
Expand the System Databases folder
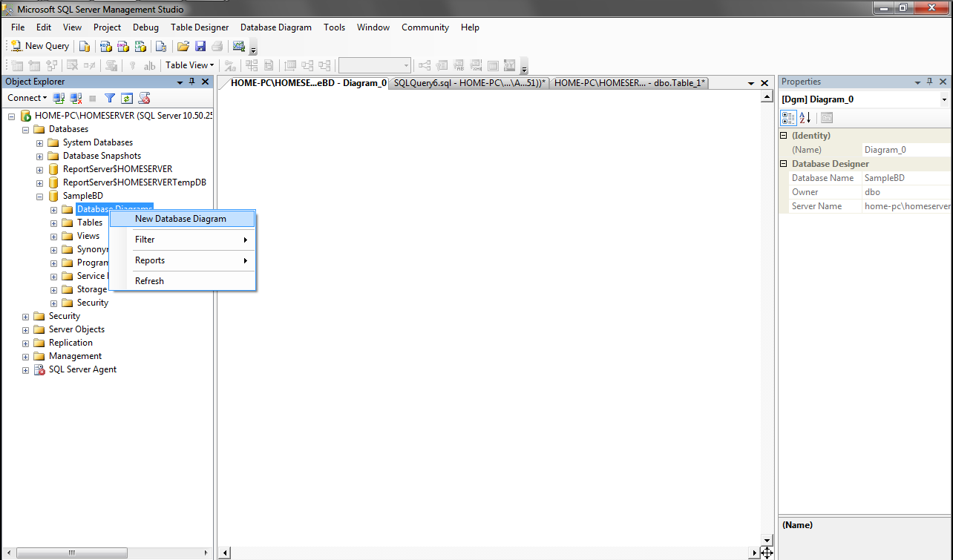(40, 142)
